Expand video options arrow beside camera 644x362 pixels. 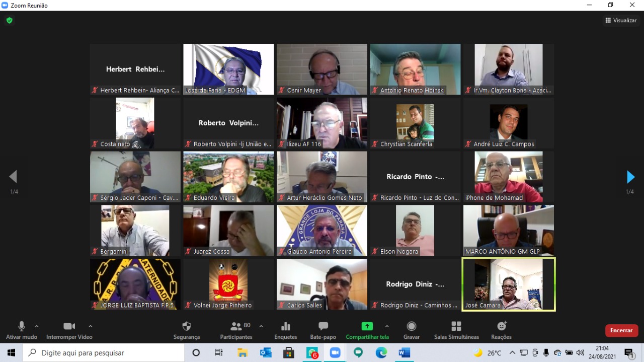(91, 326)
